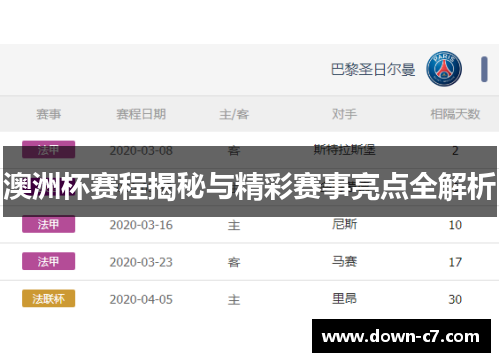Select the 赛程日期 column header
Screen dimensions: 500x362
click(141, 114)
